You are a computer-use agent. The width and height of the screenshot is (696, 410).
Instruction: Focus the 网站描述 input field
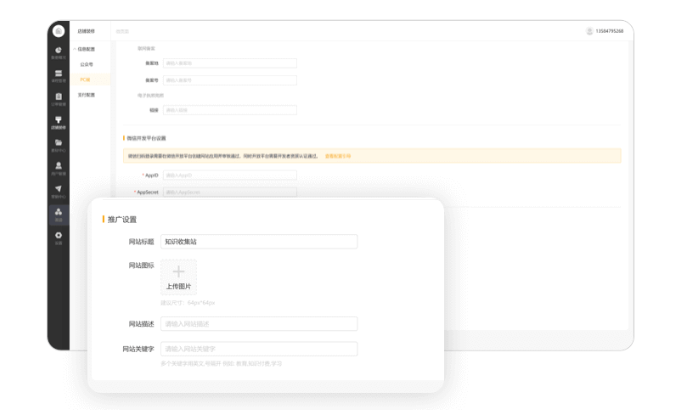[x=258, y=323]
